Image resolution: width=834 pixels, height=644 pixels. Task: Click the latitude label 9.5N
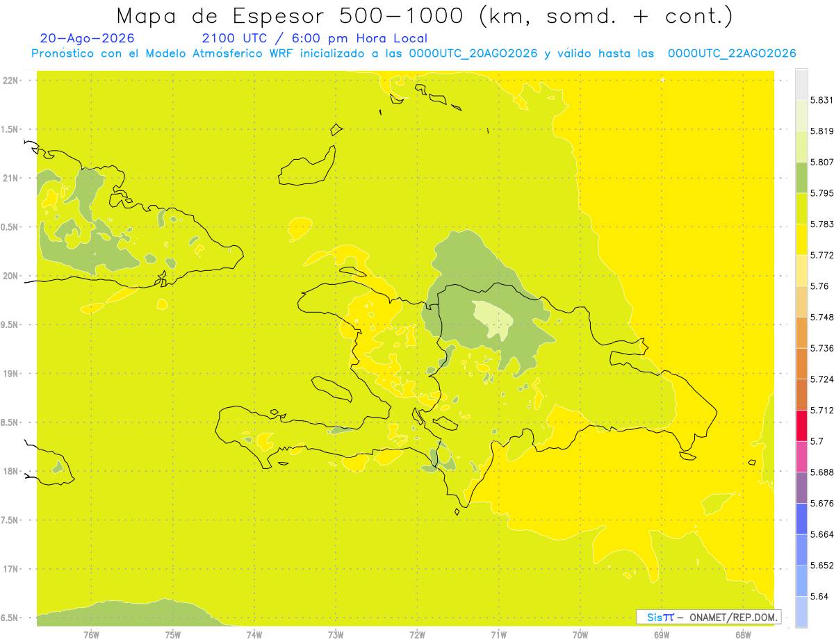10,324
